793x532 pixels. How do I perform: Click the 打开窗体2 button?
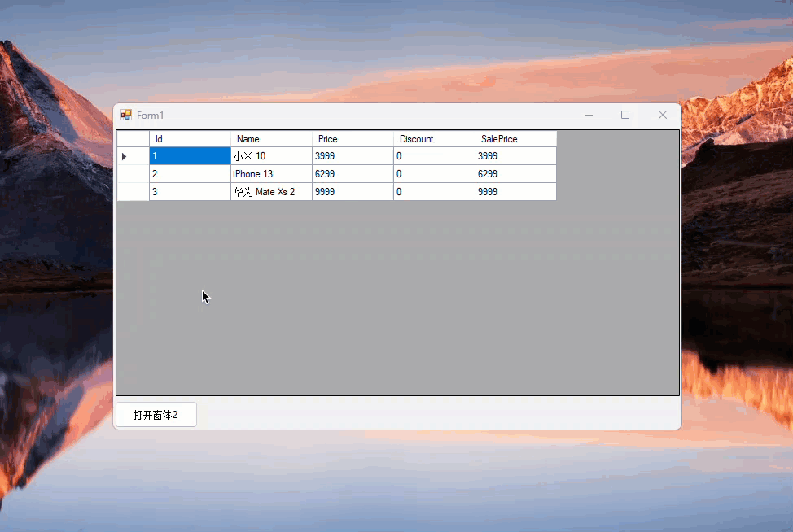(x=156, y=415)
